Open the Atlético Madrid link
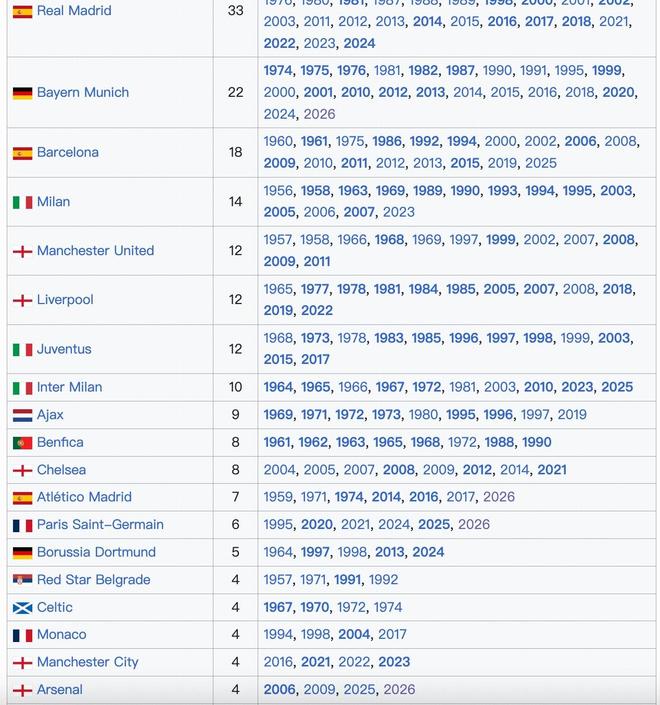The image size is (660, 705). pos(84,497)
